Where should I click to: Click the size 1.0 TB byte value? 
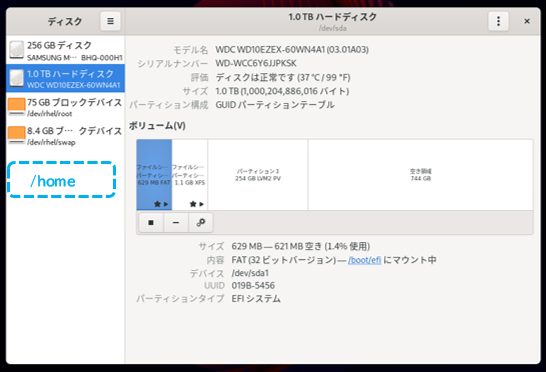coord(282,91)
